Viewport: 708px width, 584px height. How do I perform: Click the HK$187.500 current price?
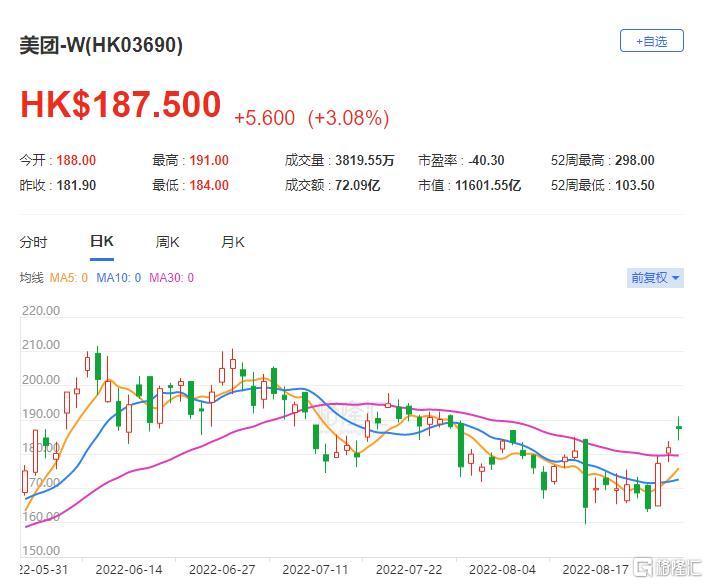point(121,105)
